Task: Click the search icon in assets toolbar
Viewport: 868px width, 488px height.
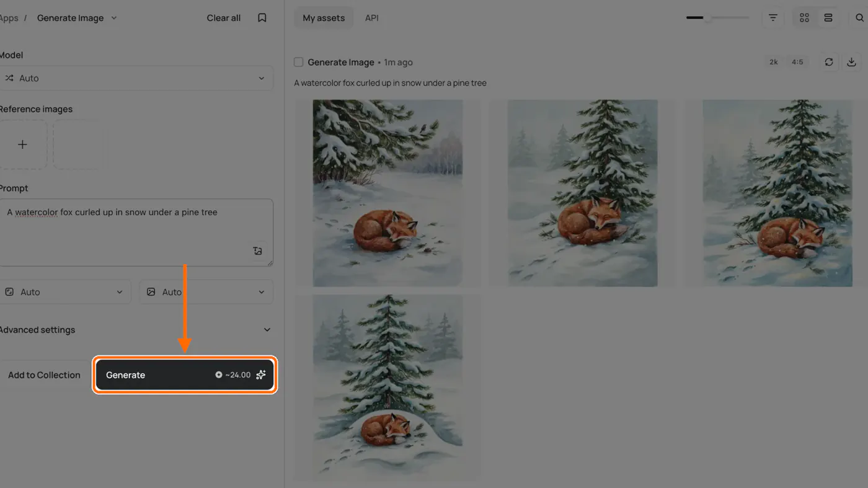Action: pos(859,18)
